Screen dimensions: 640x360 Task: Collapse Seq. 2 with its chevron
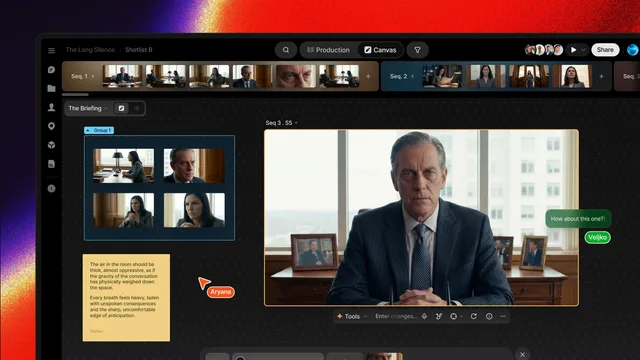tap(412, 76)
